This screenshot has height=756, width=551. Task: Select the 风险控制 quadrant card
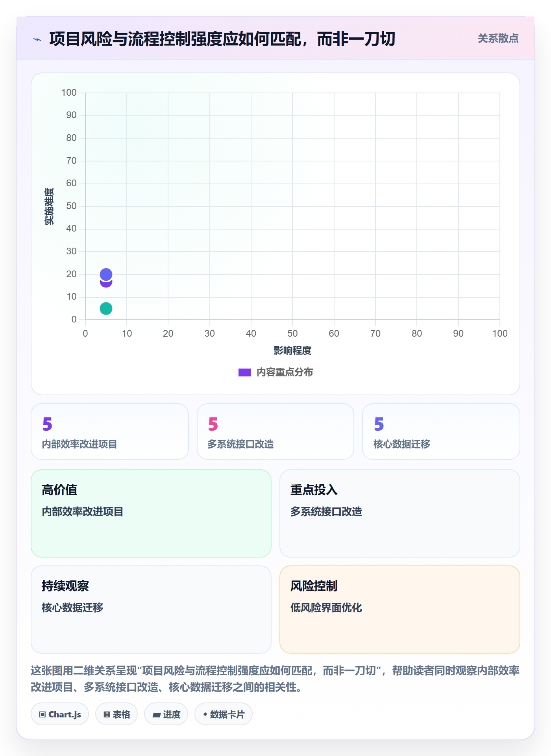coord(400,610)
